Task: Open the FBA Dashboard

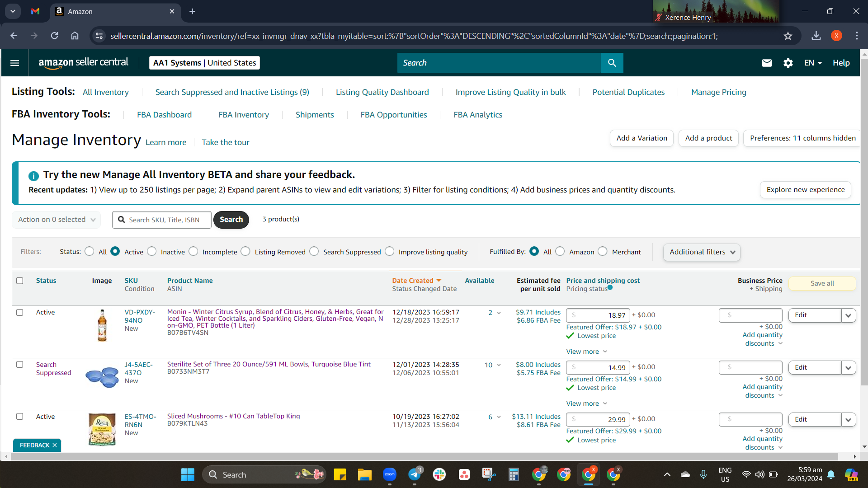Action: pos(165,115)
